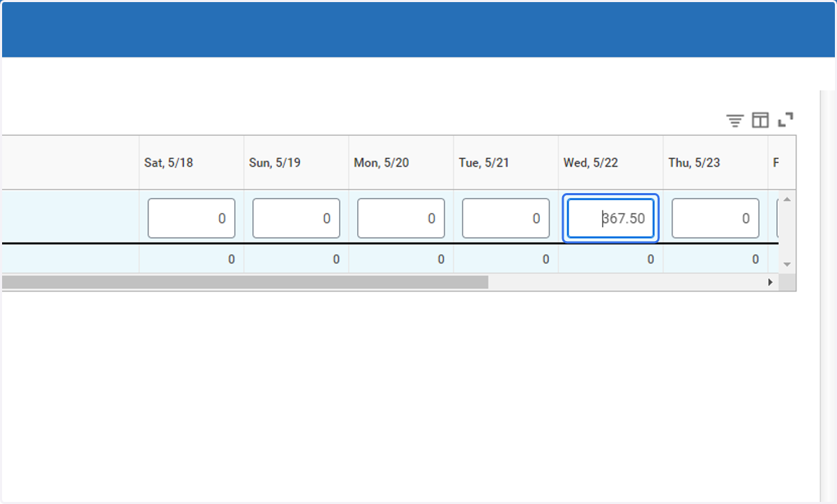Click the Wed, 5/22 field containing 367.50
Image resolution: width=837 pixels, height=504 pixels.
[x=610, y=218]
